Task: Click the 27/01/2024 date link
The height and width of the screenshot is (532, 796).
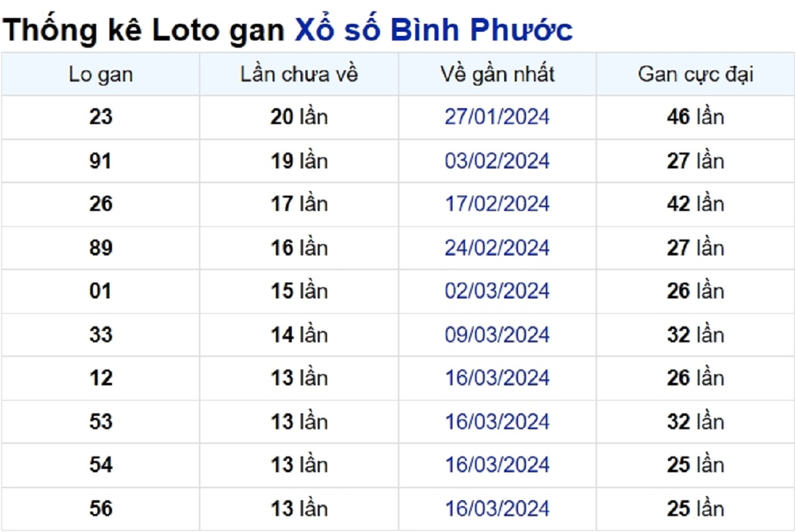Action: point(497,117)
